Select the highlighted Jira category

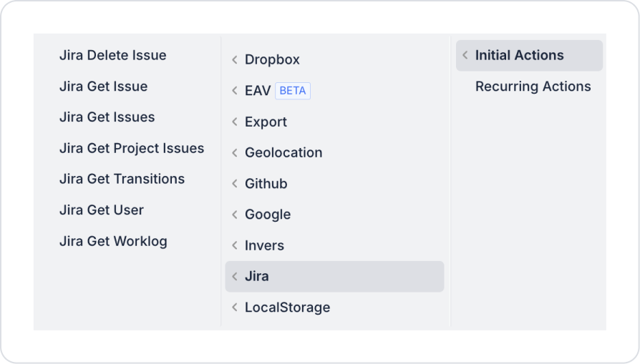pos(334,277)
